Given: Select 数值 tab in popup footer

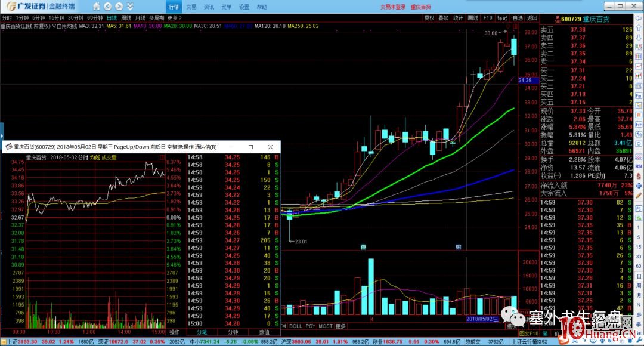Looking at the screenshot, I should coord(264,332).
